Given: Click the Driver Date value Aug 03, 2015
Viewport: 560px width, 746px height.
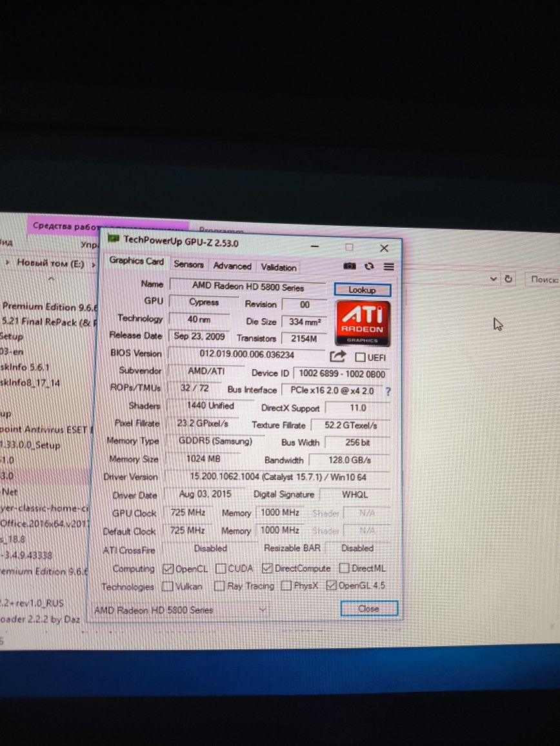Looking at the screenshot, I should (x=205, y=494).
